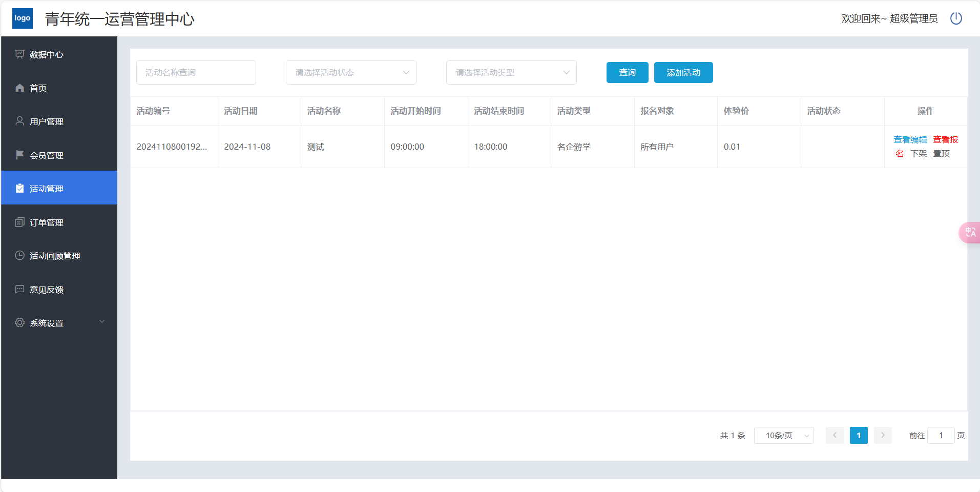Expand the 系统设置 menu

102,322
